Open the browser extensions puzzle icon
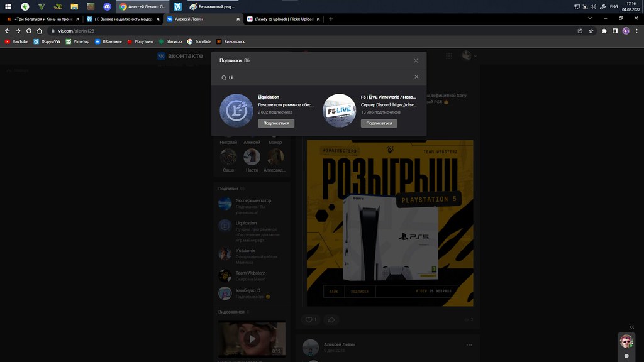This screenshot has height=362, width=644. pos(604,31)
